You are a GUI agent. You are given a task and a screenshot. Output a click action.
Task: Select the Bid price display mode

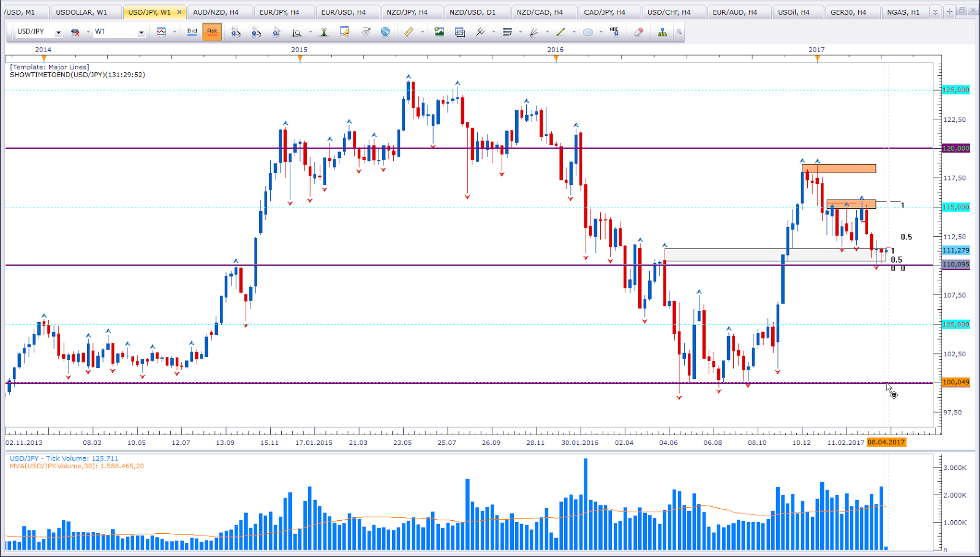click(x=192, y=32)
